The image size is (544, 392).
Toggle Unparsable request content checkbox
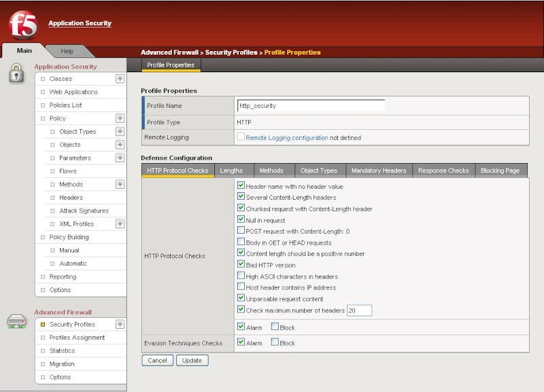[241, 298]
